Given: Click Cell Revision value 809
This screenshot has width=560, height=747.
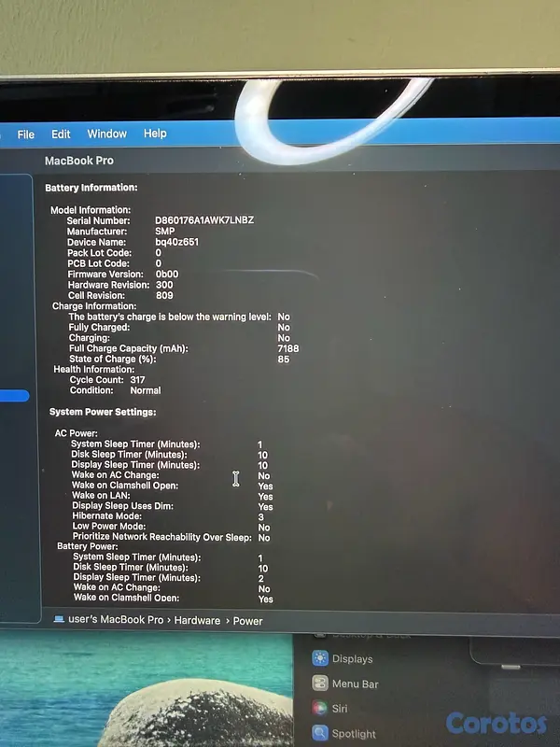Looking at the screenshot, I should click(164, 295).
